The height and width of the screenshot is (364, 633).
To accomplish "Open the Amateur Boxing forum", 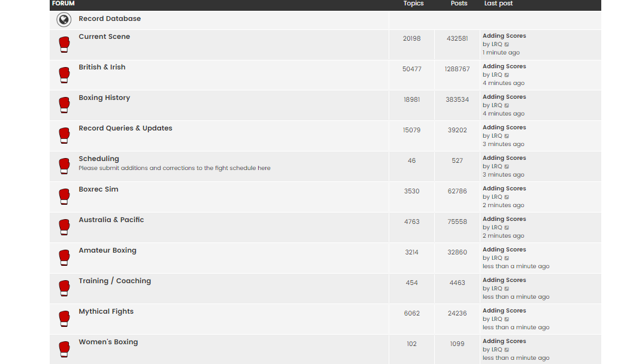I will (107, 250).
